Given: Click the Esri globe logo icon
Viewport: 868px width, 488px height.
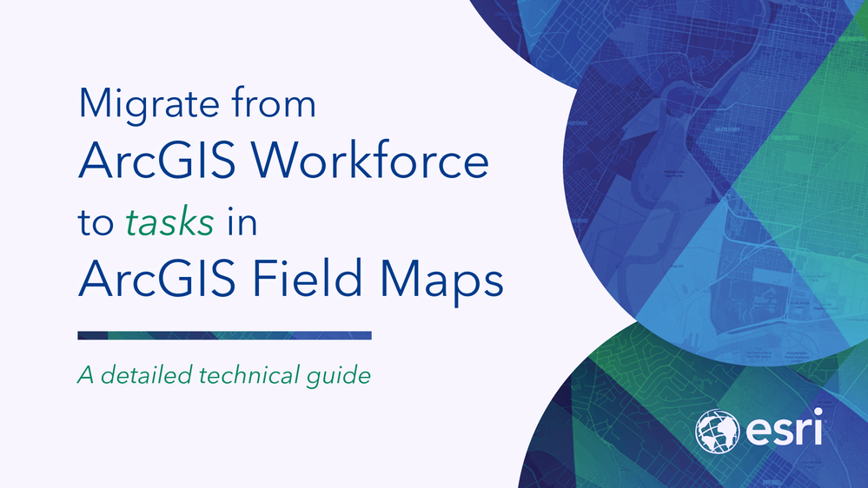Looking at the screenshot, I should click(x=718, y=431).
